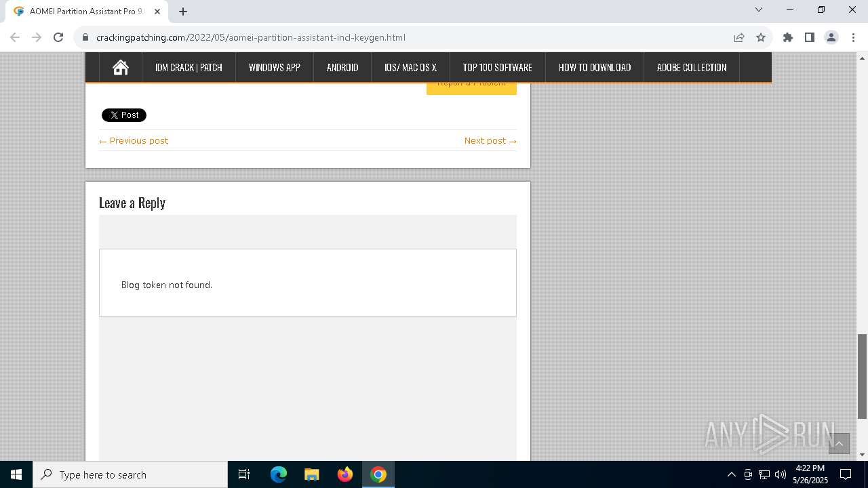Open the Adobe Collection menu item
Image resolution: width=868 pixels, height=488 pixels.
coord(692,67)
